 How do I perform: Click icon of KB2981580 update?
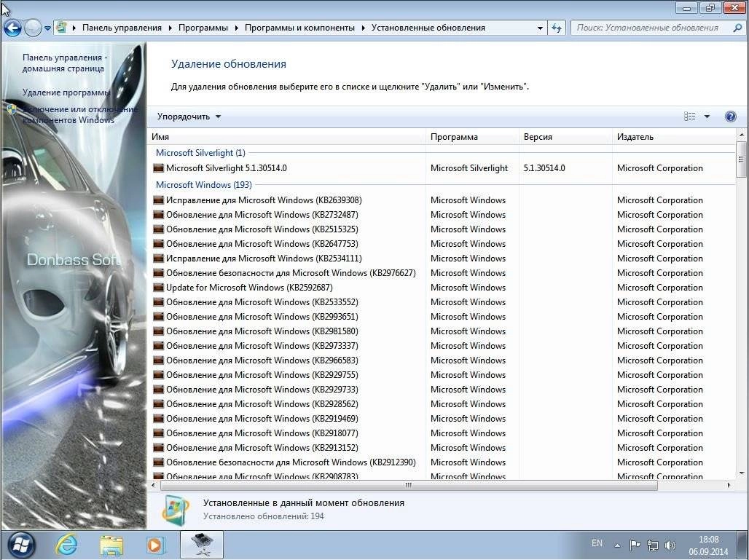tap(158, 331)
